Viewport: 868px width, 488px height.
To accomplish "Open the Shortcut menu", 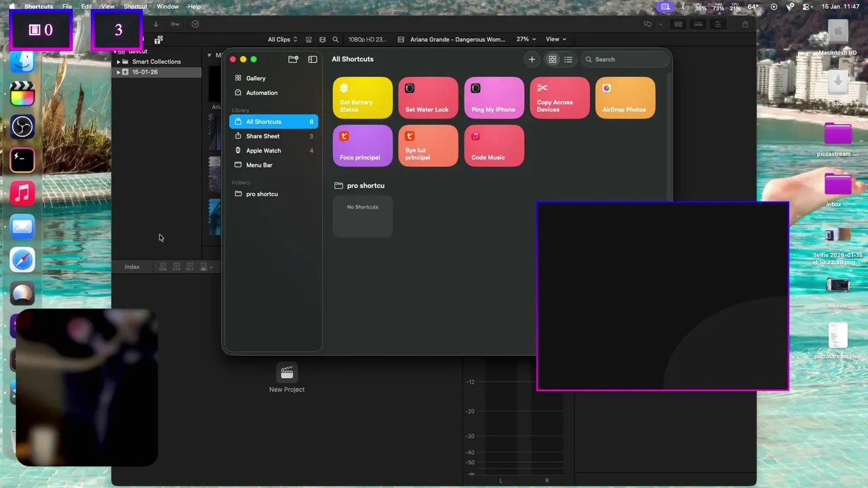I will [136, 6].
